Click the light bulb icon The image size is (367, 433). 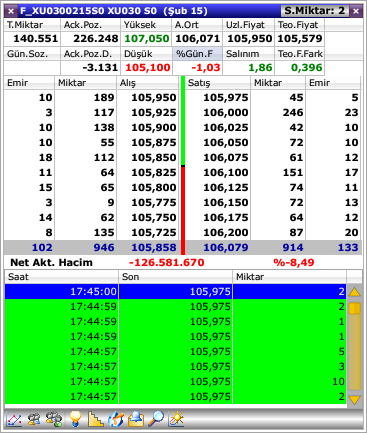(75, 419)
